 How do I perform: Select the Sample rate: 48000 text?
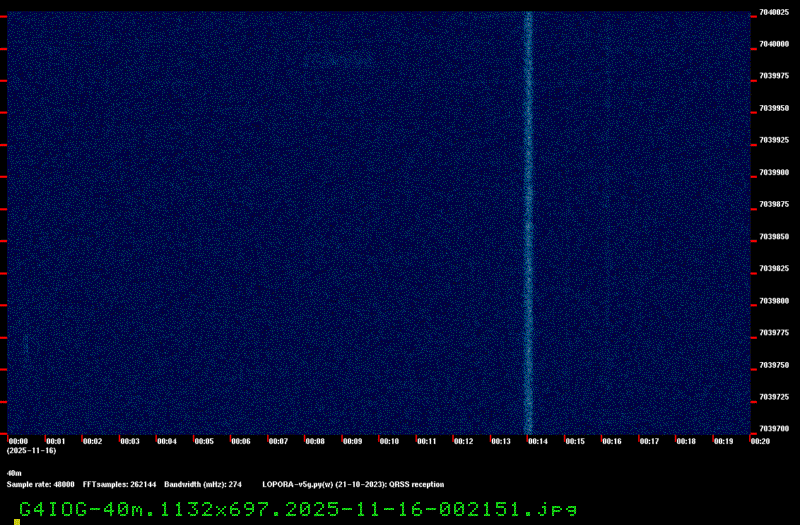point(40,485)
